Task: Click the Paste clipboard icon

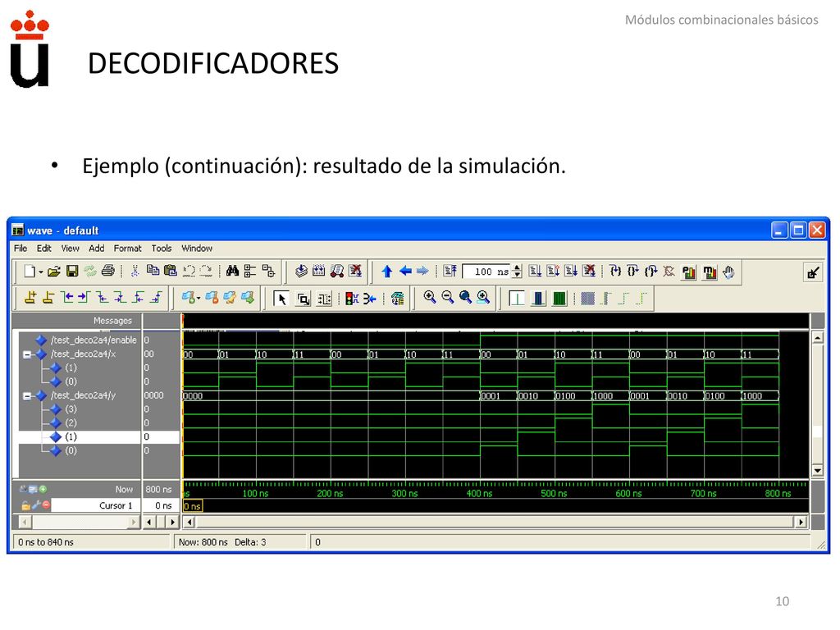Action: (x=171, y=271)
